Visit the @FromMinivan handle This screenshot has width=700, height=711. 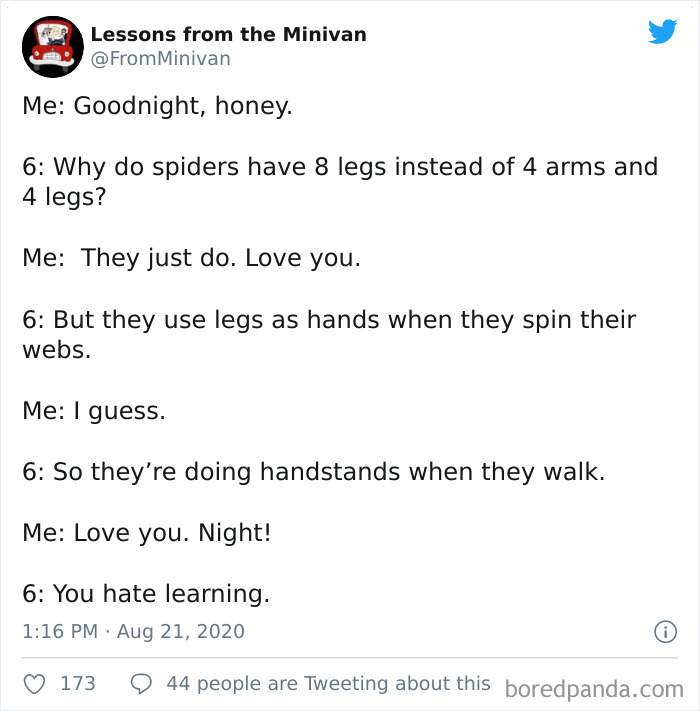click(x=160, y=58)
